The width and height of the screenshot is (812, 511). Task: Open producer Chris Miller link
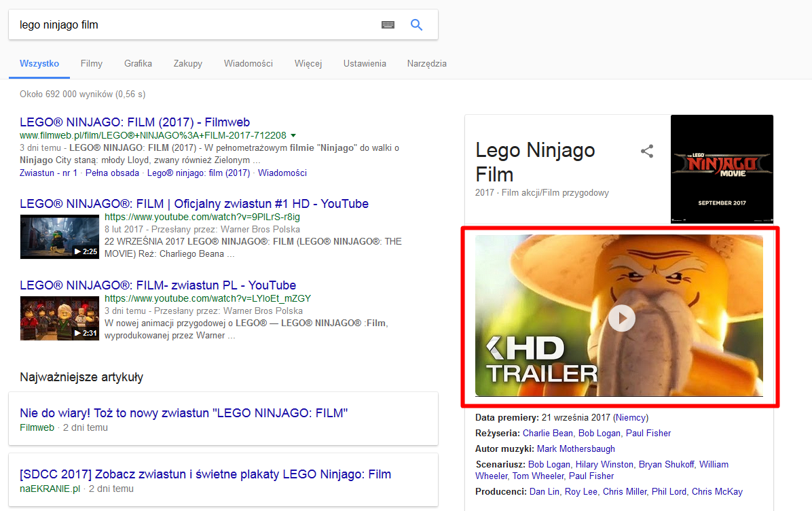coord(625,491)
